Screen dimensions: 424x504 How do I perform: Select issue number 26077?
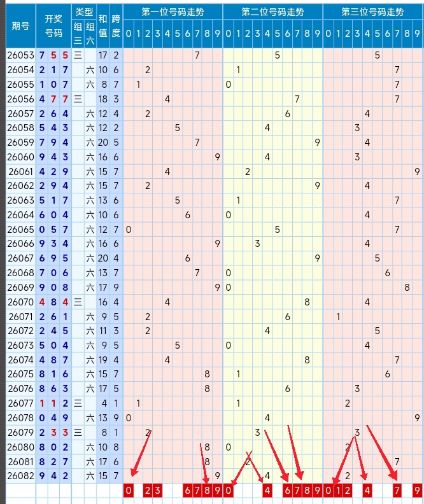[x=20, y=403]
